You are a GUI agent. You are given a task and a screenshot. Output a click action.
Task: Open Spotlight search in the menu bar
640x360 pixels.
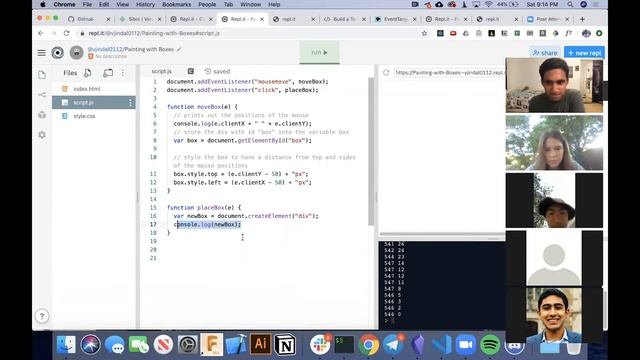coord(570,4)
